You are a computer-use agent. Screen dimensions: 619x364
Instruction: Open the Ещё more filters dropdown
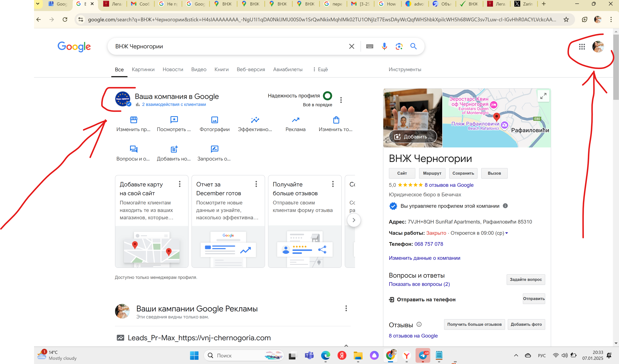[x=320, y=69]
